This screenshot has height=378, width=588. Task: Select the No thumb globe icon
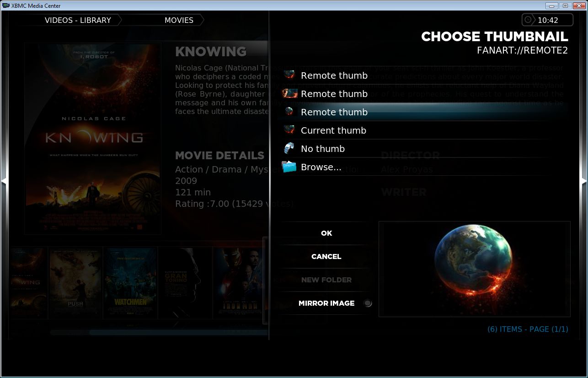(x=289, y=148)
